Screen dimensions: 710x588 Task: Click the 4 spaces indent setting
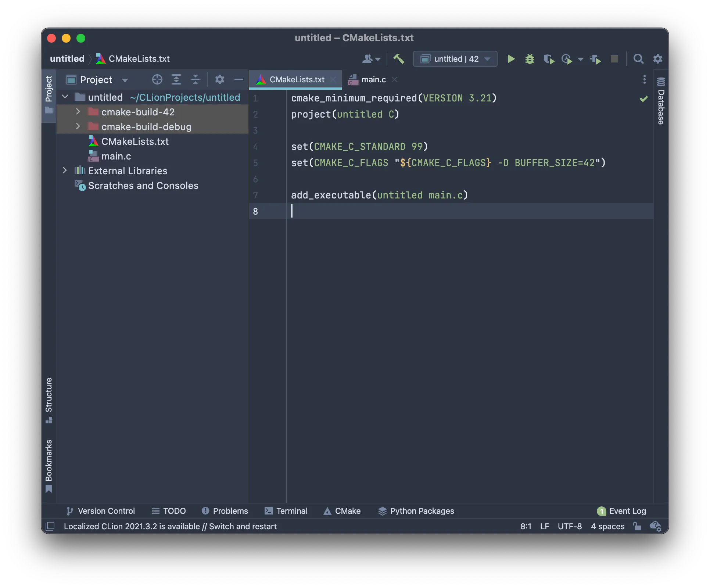pyautogui.click(x=607, y=526)
